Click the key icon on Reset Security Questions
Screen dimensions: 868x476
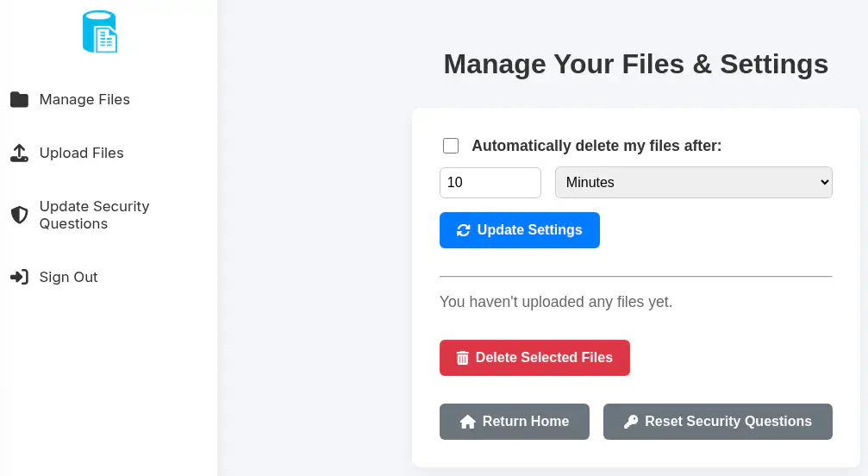click(631, 422)
